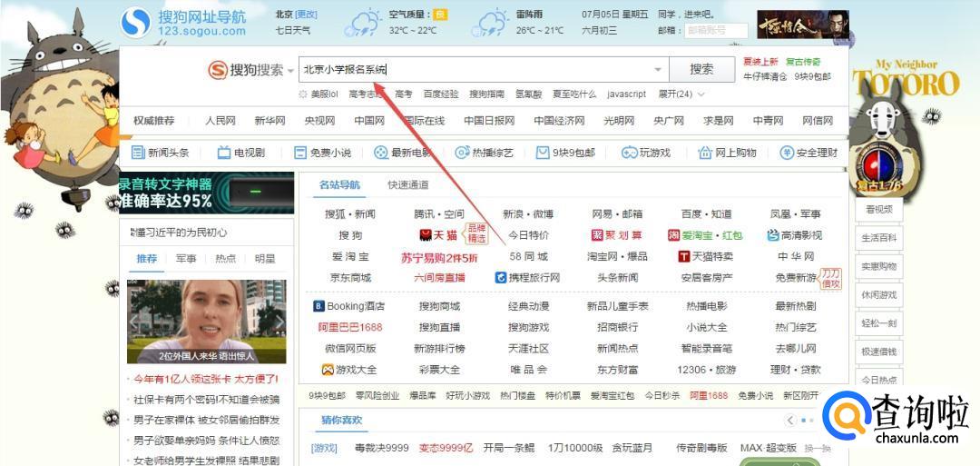Select the 明星 news tab
The height and width of the screenshot is (466, 980).
pyautogui.click(x=265, y=258)
